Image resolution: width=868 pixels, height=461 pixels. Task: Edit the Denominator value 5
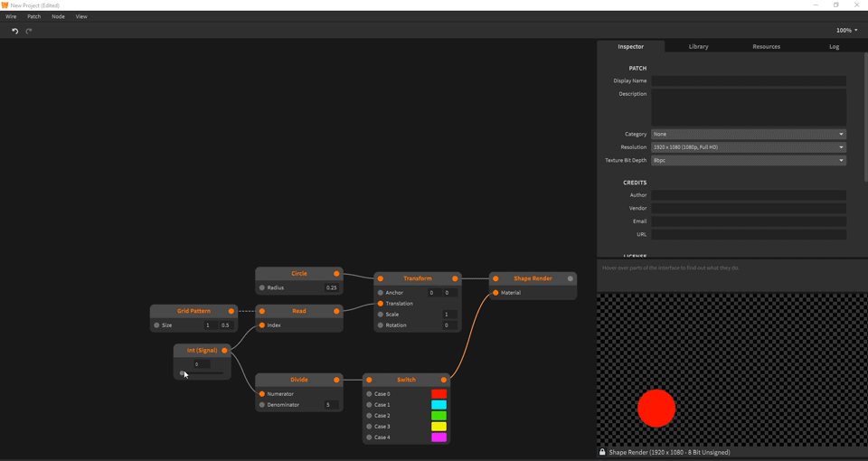pyautogui.click(x=331, y=405)
